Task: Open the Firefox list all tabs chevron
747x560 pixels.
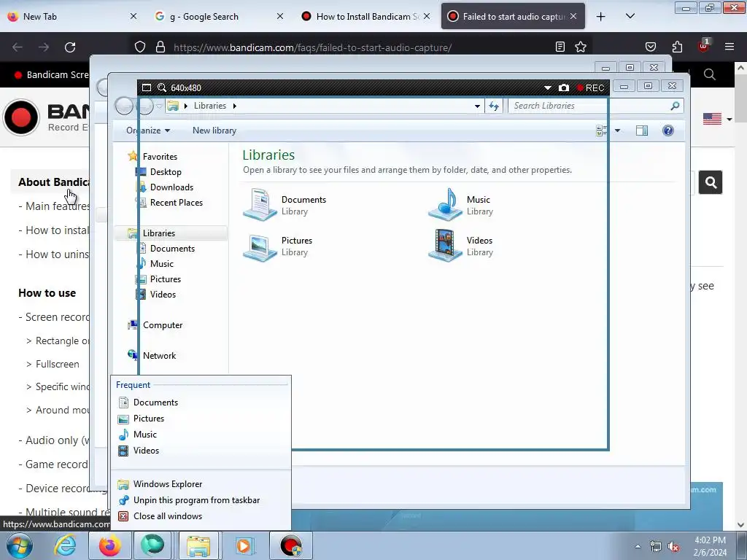Action: [630, 17]
